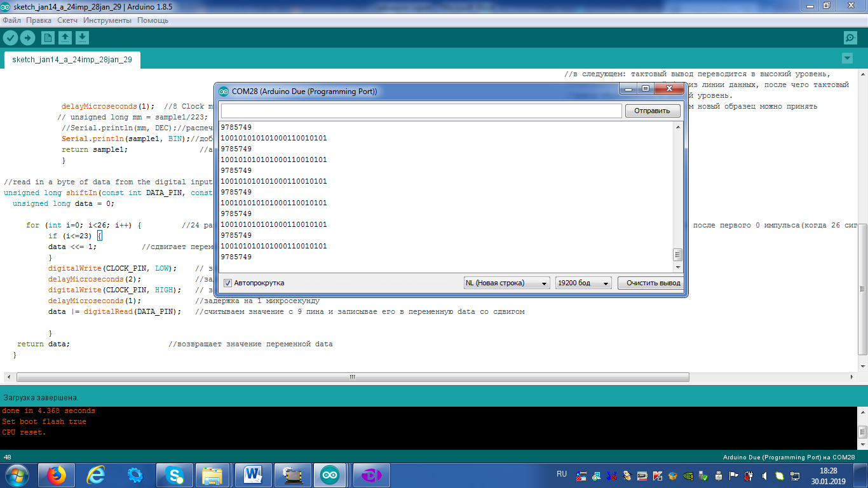Click the serial monitor vertical scrollbar thumb
The width and height of the screenshot is (868, 488).
tap(678, 255)
